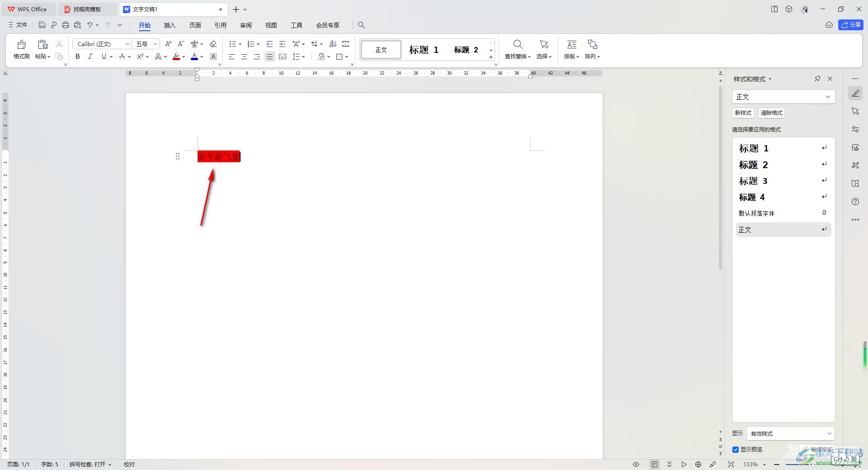This screenshot has height=470, width=868.
Task: Center align the text
Action: (244, 56)
